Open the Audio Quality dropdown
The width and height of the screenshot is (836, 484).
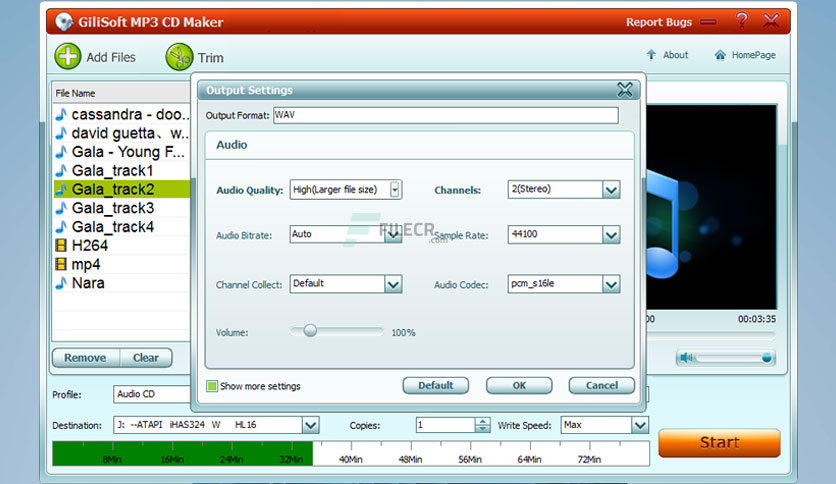click(395, 189)
